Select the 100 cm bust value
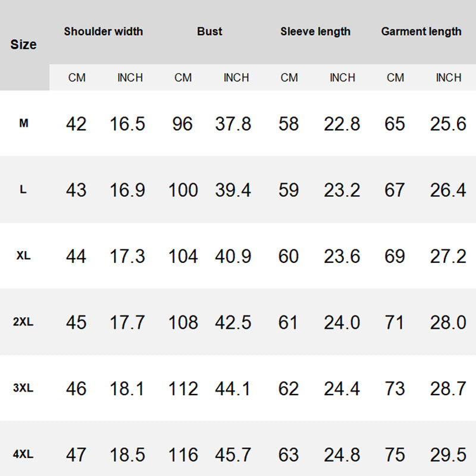 coord(183,190)
